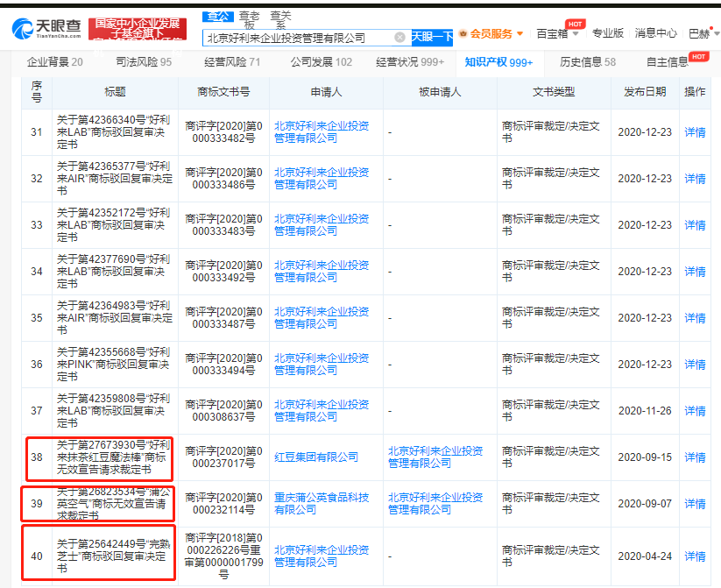Open row 38 respondent 北京好利来企业投资管理有限公司 link

435,457
